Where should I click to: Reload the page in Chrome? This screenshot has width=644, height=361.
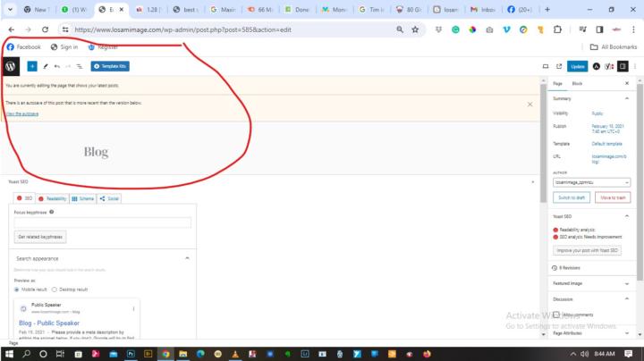(46, 29)
